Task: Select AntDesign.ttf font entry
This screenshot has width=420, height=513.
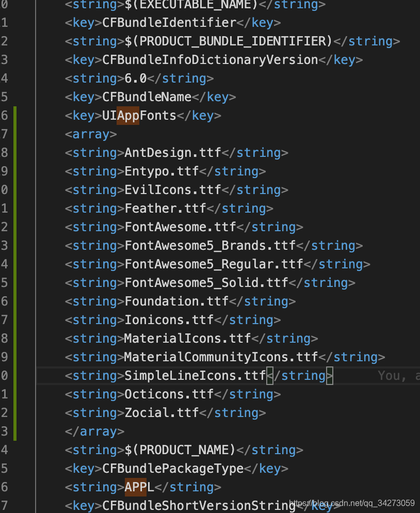Action: point(173,153)
